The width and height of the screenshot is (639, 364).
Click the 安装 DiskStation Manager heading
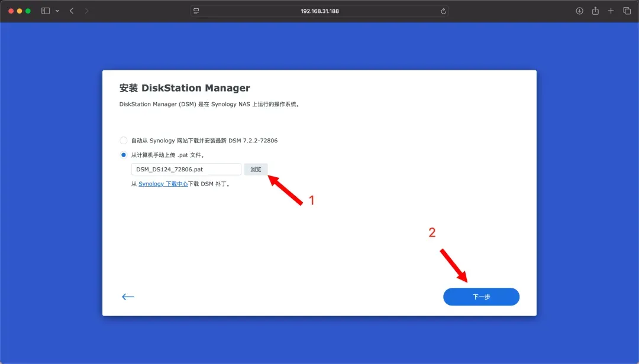point(185,88)
